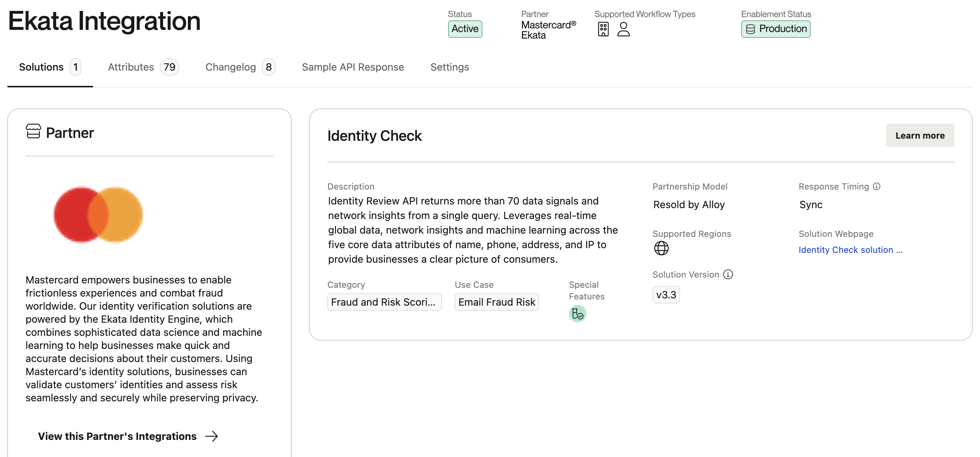Click the Production enablement badge
The height and width of the screenshot is (457, 980).
(x=776, y=29)
